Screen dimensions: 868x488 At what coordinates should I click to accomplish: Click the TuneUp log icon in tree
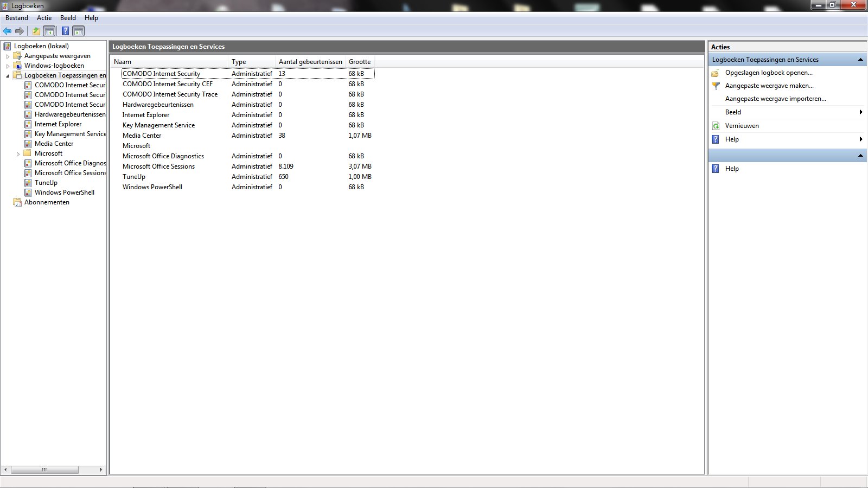click(28, 183)
